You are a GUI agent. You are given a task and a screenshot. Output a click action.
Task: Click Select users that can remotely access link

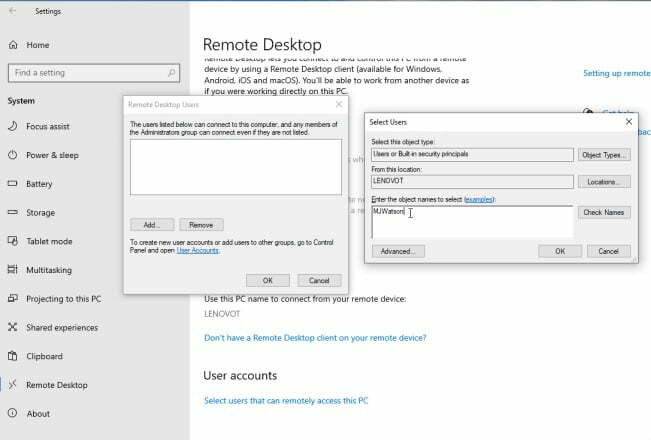tap(286, 401)
